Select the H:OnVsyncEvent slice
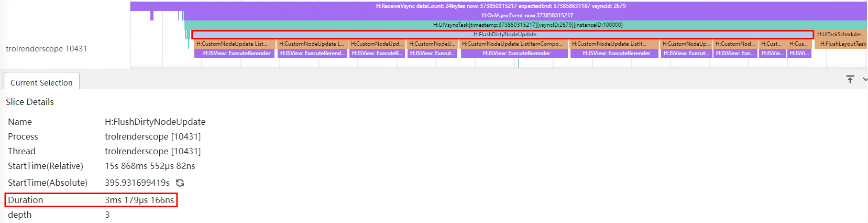The image size is (868, 223). coord(527,15)
